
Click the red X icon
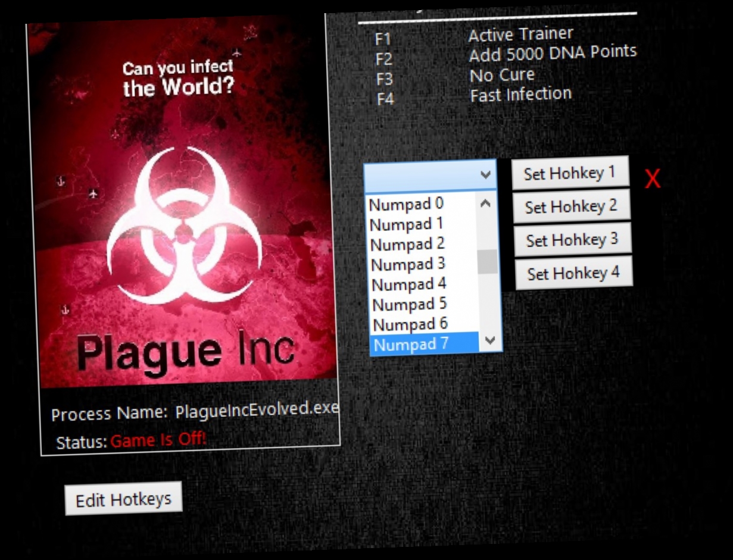click(x=653, y=177)
